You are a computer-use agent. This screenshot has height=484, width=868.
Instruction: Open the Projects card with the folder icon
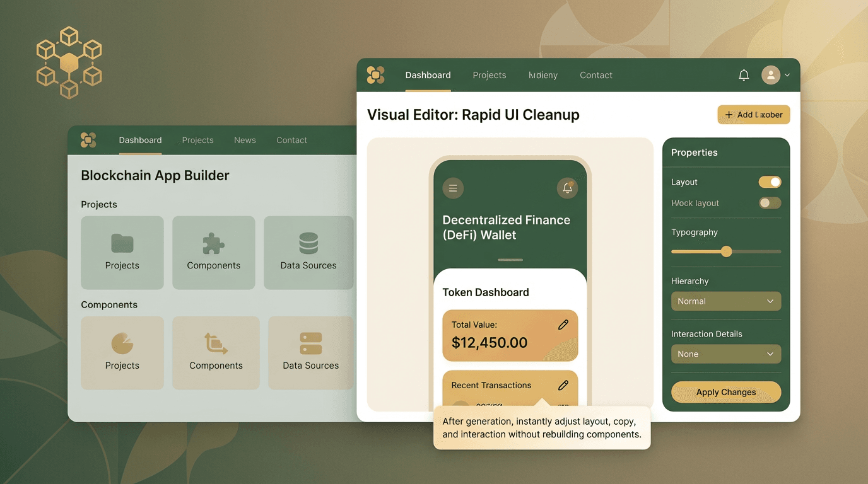pyautogui.click(x=122, y=253)
